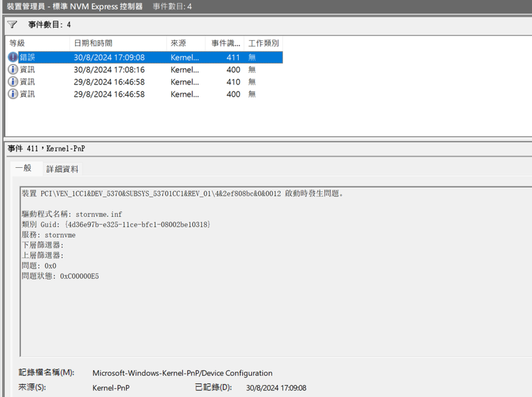Open the 詳細資料 tab
The image size is (532, 397).
(x=62, y=169)
